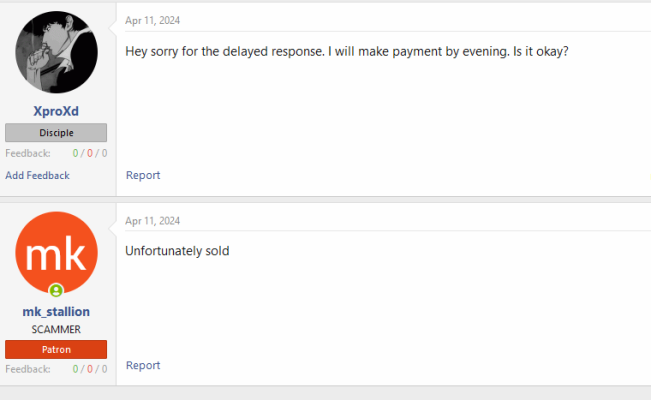Open XproXd's anime profile avatar

(x=56, y=52)
